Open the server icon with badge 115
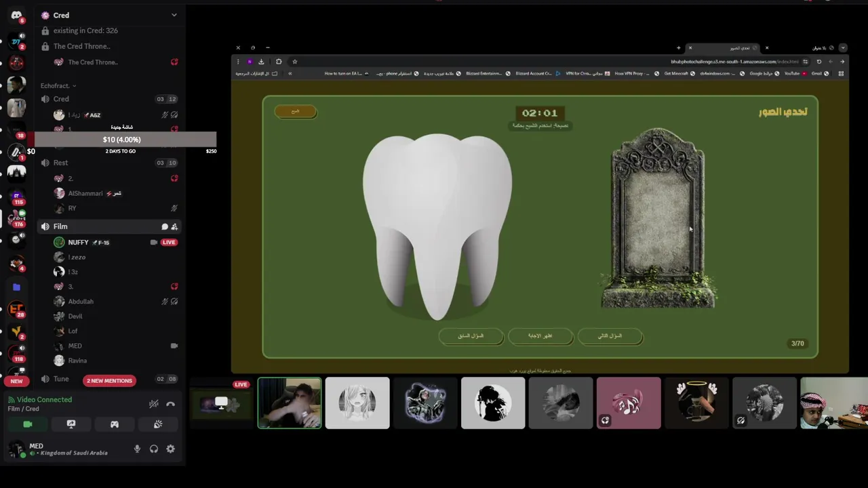 click(16, 197)
